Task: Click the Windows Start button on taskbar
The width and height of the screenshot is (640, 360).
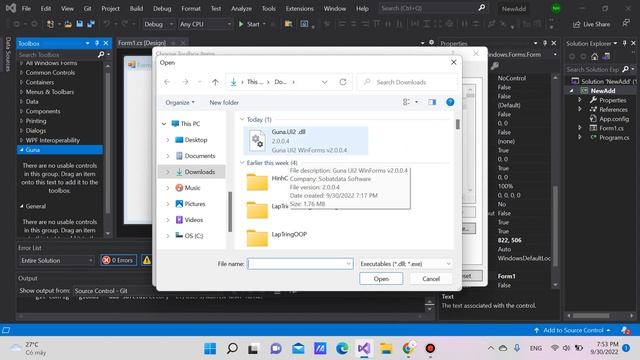Action: [x=210, y=348]
